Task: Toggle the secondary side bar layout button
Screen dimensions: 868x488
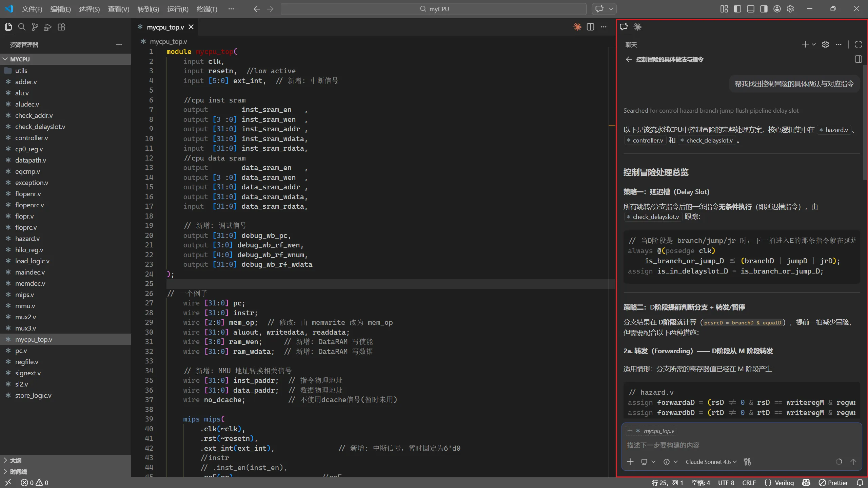Action: 764,9
